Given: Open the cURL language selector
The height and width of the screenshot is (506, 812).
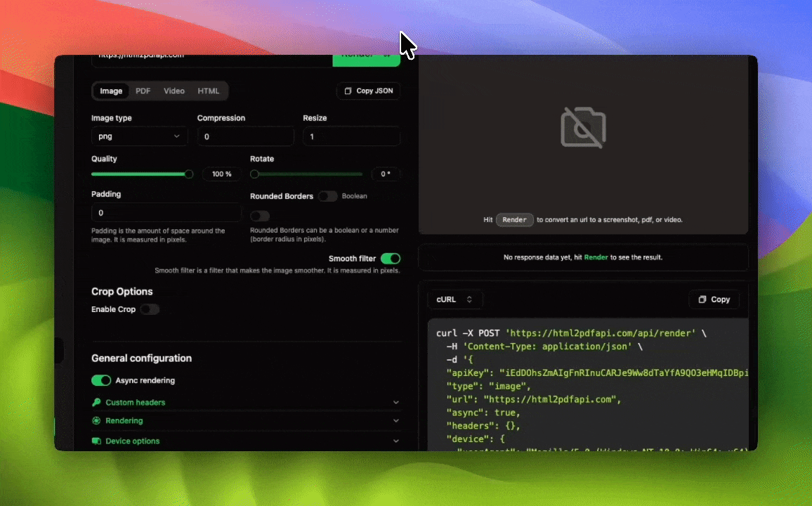Looking at the screenshot, I should (x=454, y=299).
